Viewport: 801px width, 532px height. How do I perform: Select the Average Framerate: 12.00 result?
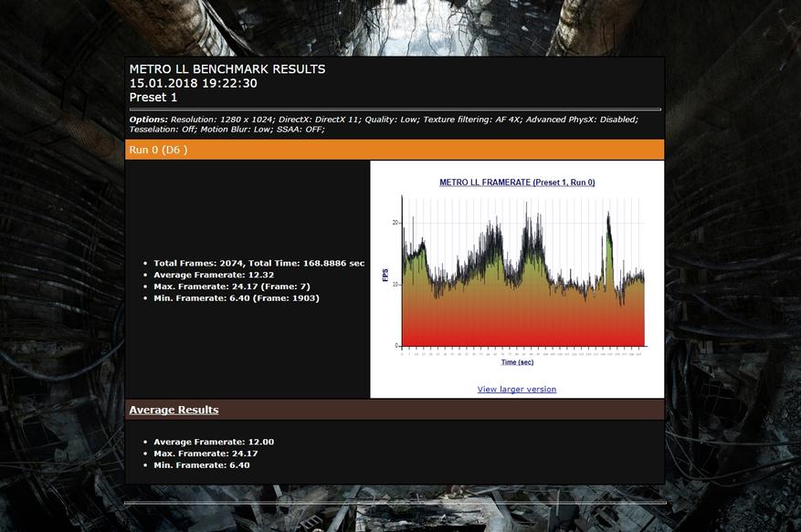(213, 442)
